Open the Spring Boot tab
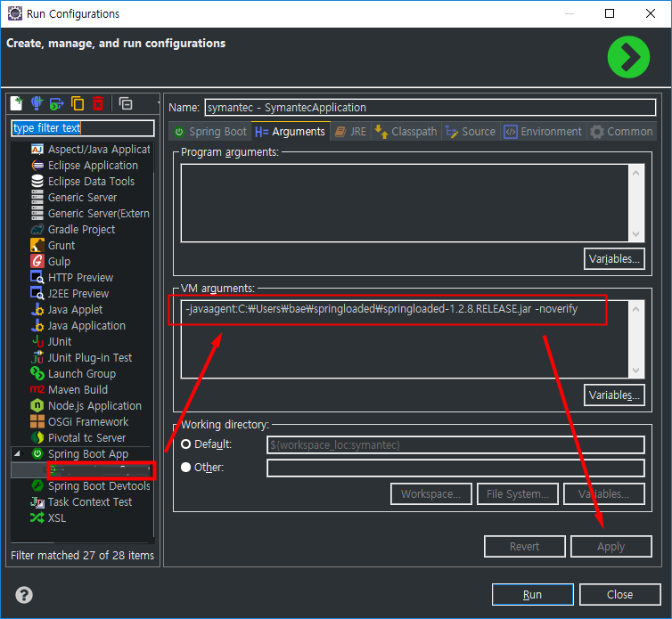Image resolution: width=672 pixels, height=619 pixels. pyautogui.click(x=211, y=132)
